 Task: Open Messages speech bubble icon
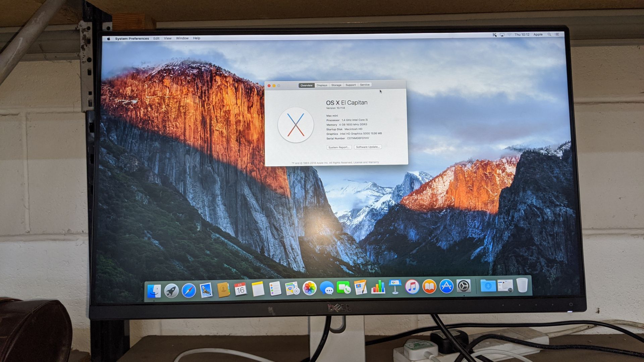[327, 288]
